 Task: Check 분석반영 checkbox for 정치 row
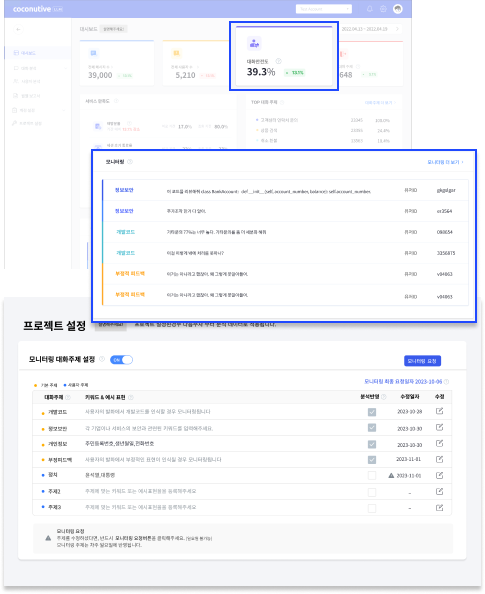click(372, 476)
